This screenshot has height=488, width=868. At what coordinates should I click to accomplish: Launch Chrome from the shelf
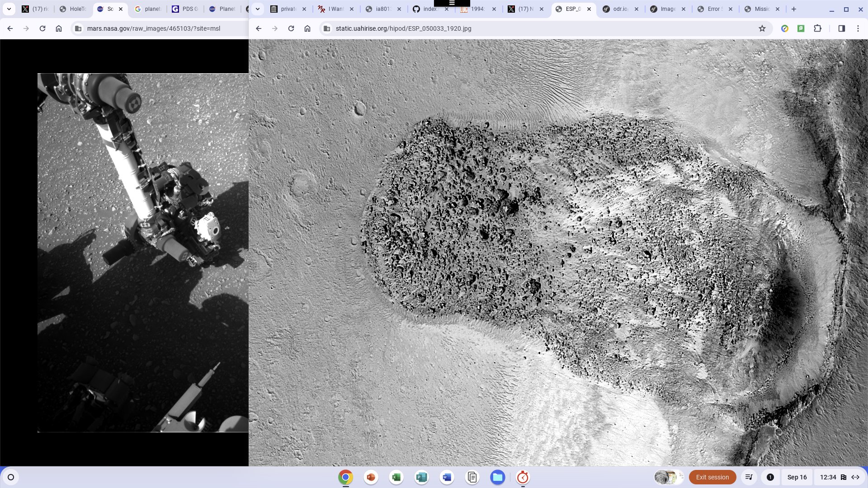click(346, 477)
